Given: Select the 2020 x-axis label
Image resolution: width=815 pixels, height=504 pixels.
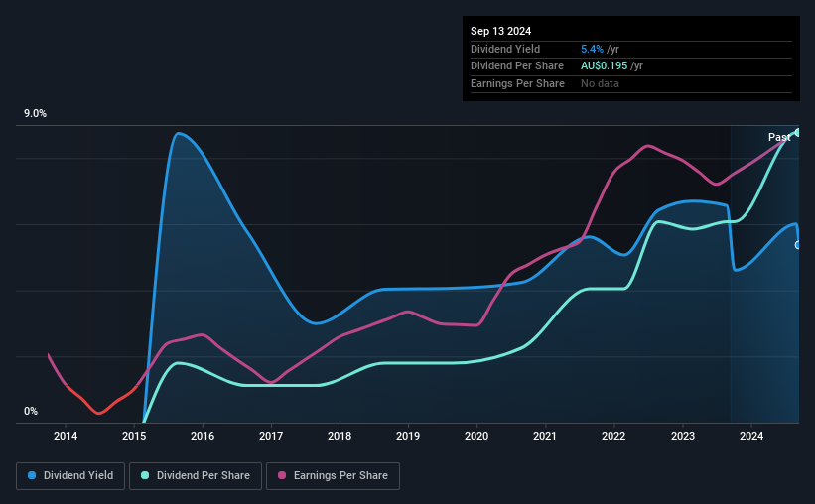Looking at the screenshot, I should coord(476,436).
